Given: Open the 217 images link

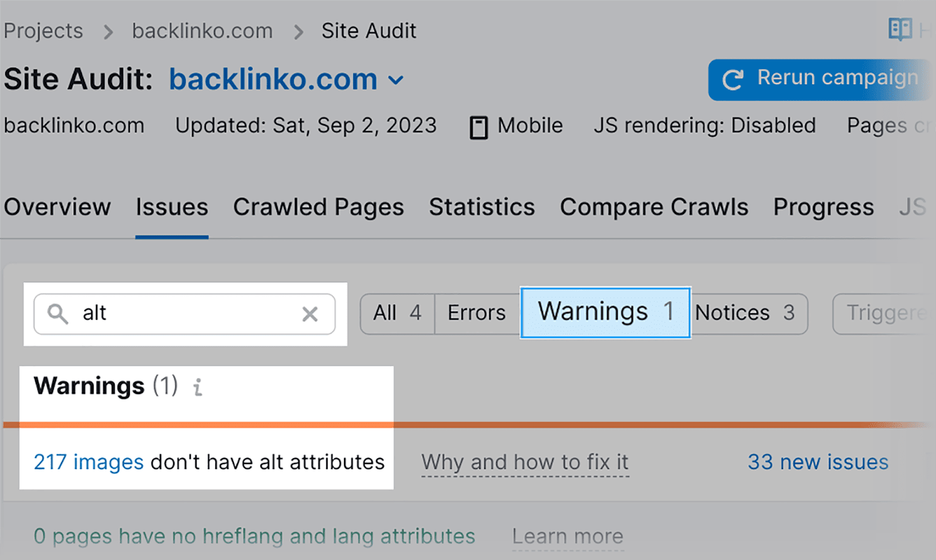Looking at the screenshot, I should coord(88,462).
